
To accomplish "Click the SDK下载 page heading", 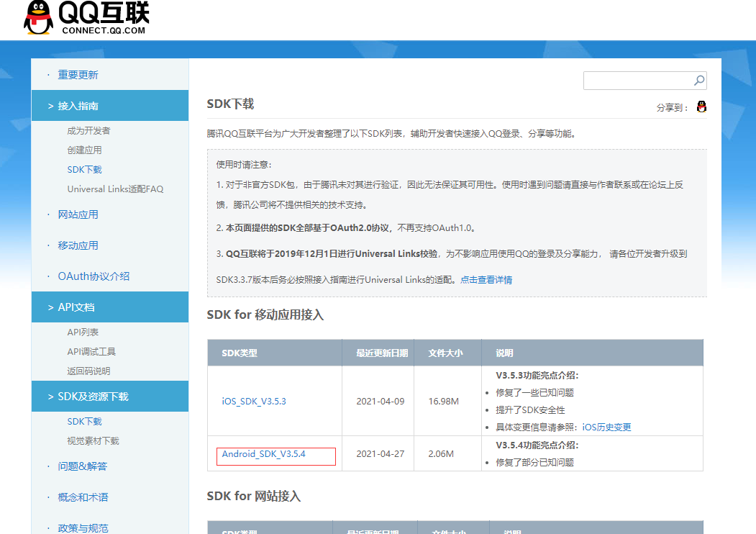I will pos(230,104).
